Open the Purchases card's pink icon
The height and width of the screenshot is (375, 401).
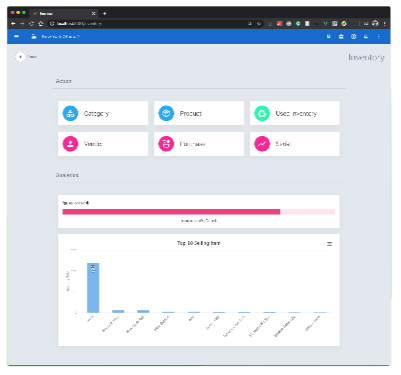166,144
